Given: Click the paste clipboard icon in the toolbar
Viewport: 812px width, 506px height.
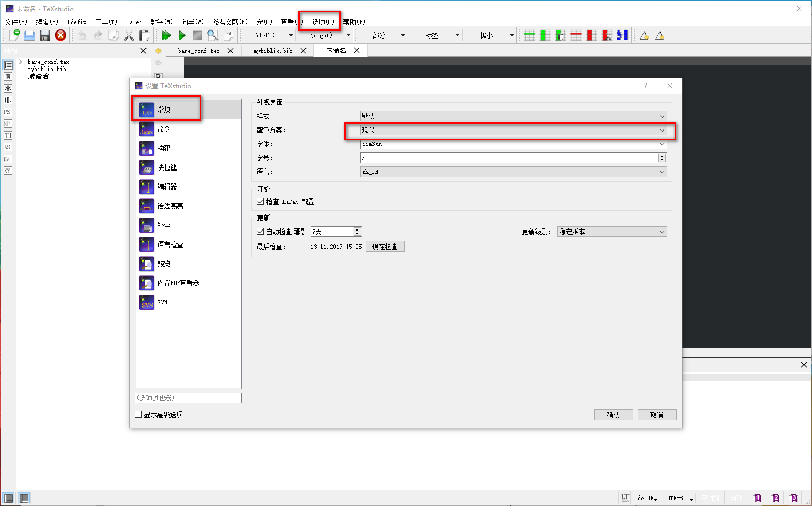Looking at the screenshot, I should [x=144, y=35].
